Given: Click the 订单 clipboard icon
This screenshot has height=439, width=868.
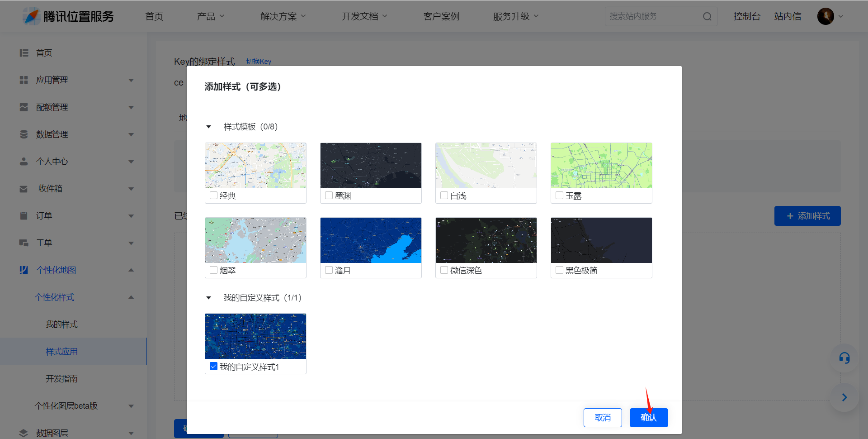Looking at the screenshot, I should click(24, 216).
